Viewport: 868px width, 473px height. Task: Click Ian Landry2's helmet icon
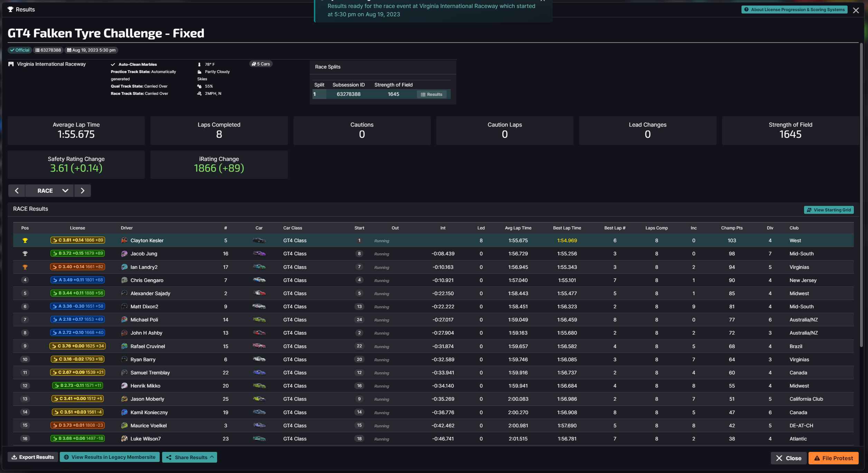124,267
